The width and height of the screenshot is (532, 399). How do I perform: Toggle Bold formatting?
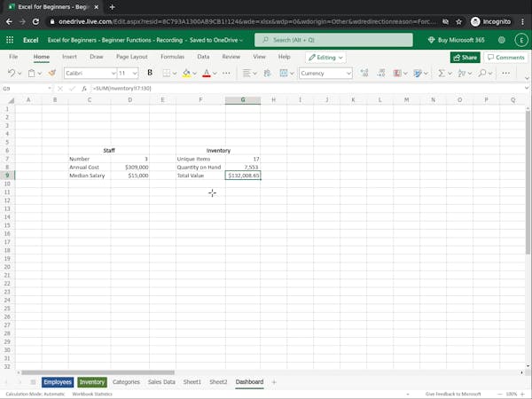(150, 73)
